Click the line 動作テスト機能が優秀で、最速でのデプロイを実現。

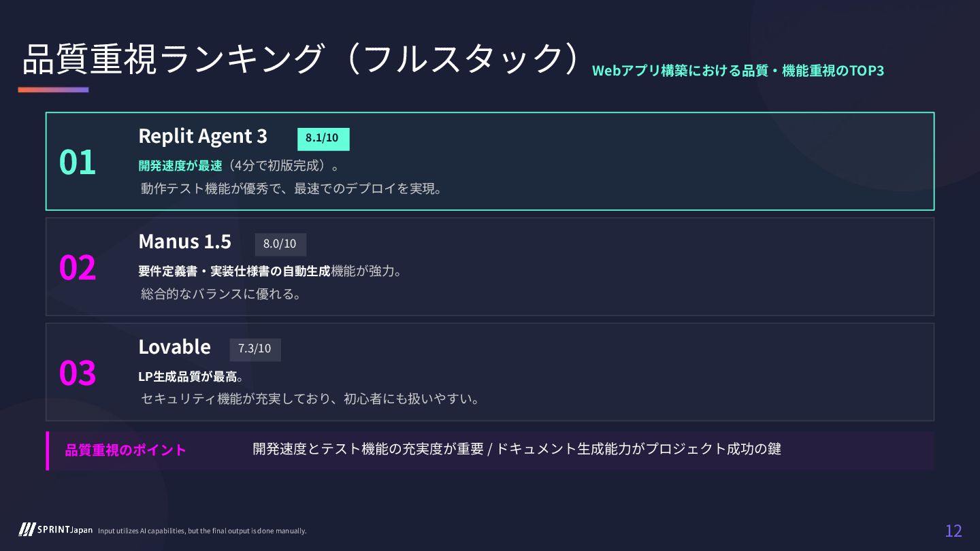tap(292, 188)
